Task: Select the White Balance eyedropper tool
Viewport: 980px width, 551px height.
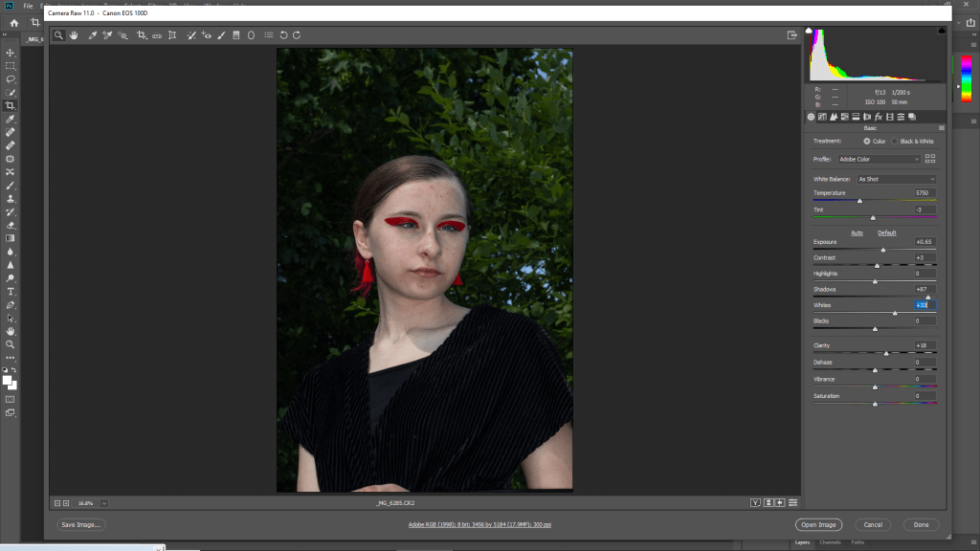Action: tap(92, 35)
